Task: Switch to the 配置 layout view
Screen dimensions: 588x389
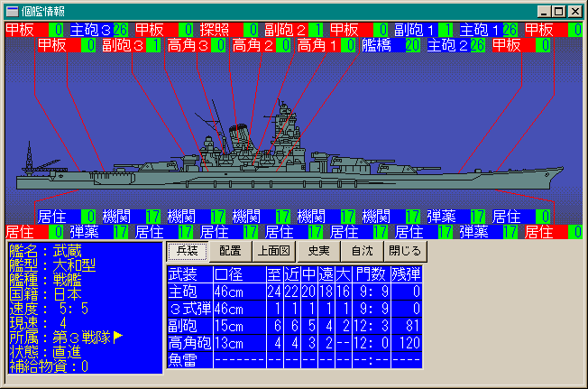Action: (230, 250)
